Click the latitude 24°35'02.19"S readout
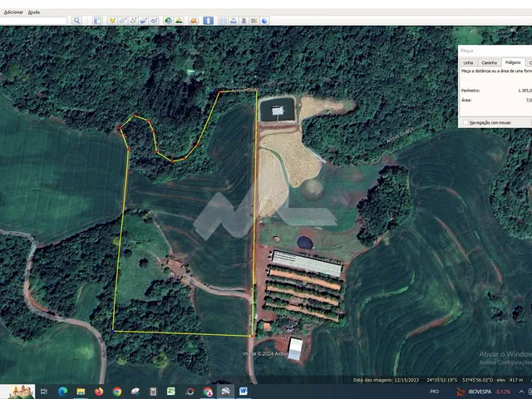Viewport: 532px width, 399px height. [x=441, y=380]
